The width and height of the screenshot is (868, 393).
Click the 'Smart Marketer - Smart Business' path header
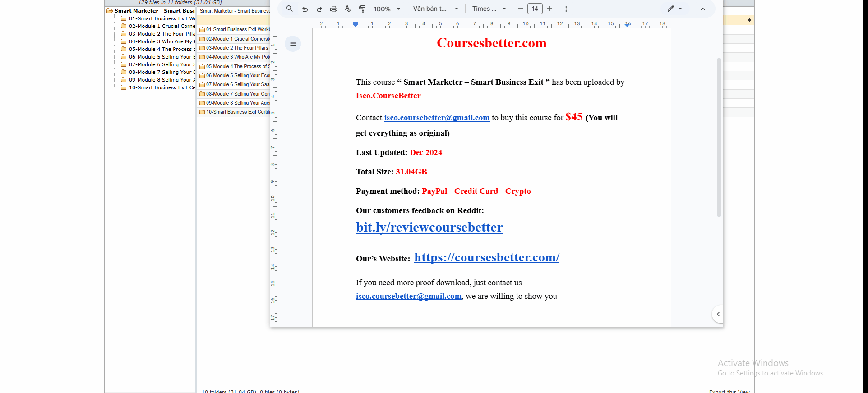tap(235, 11)
